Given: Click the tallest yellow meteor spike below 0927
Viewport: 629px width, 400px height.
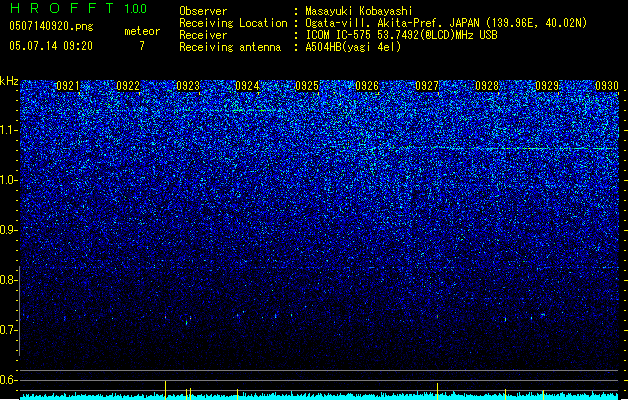Looking at the screenshot, I should [437, 391].
